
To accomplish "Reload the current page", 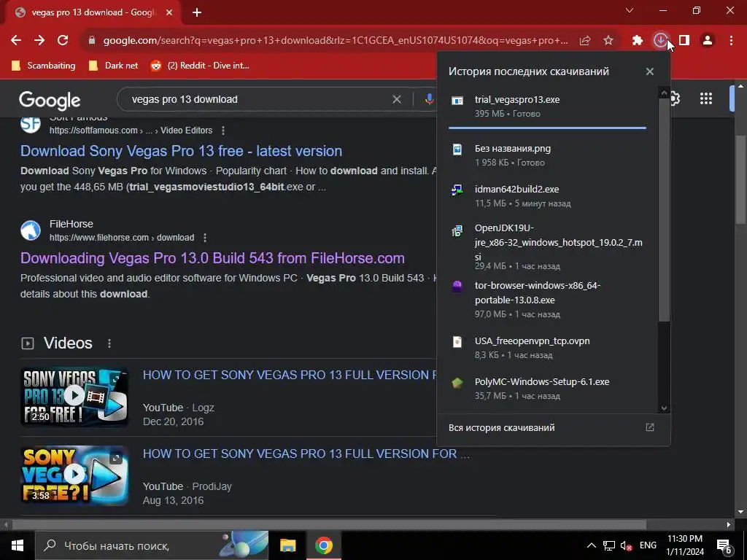I will 63,41.
